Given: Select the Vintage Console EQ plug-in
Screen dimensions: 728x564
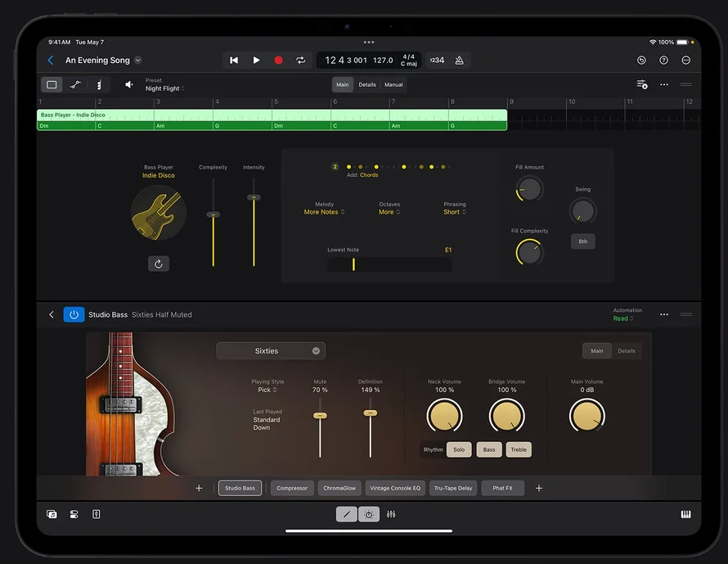Looking at the screenshot, I should tap(395, 488).
